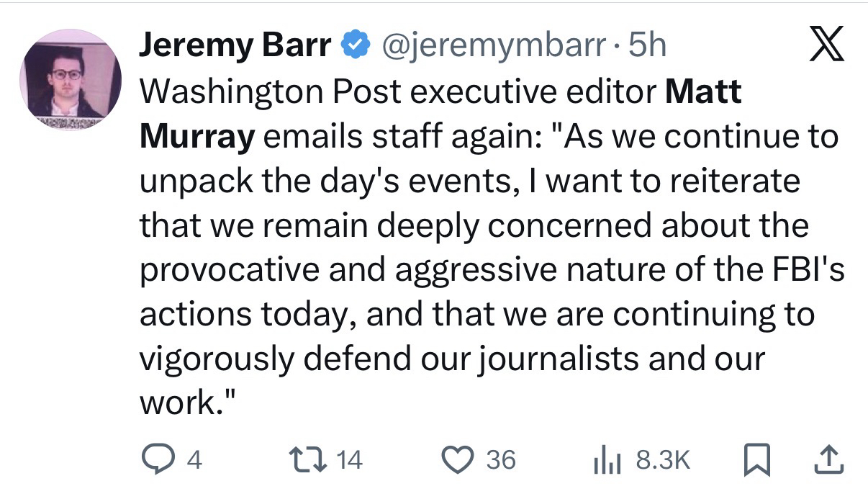Tap the share upload-arrow icon
The width and height of the screenshot is (868, 499).
[830, 459]
